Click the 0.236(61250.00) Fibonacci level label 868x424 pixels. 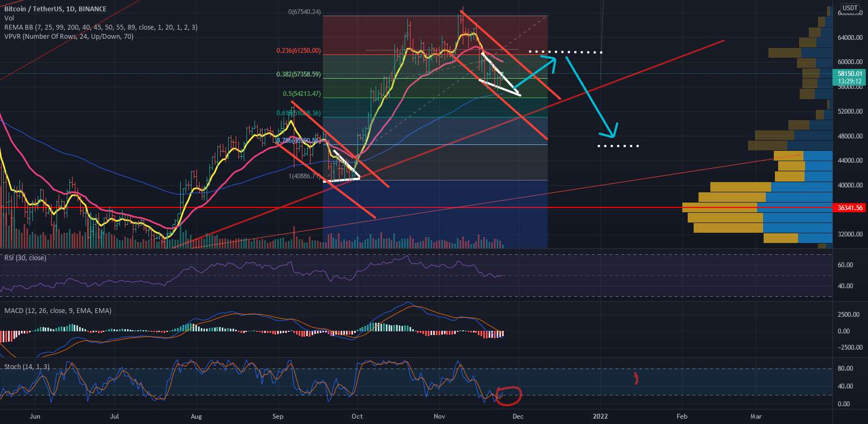[299, 51]
